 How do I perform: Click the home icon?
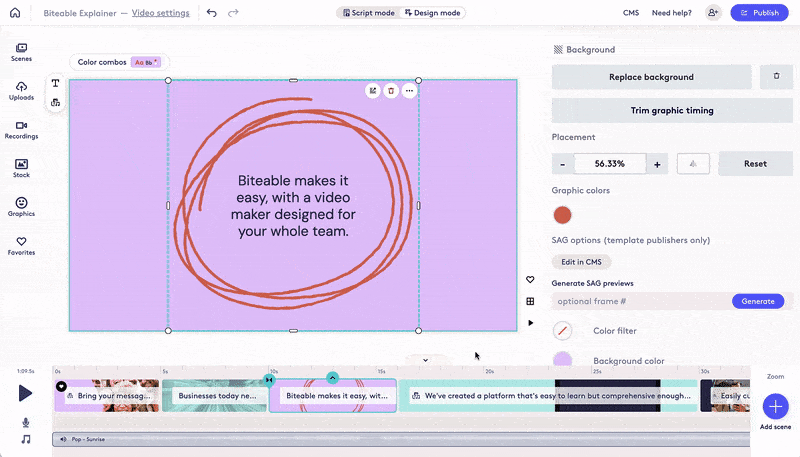point(15,13)
